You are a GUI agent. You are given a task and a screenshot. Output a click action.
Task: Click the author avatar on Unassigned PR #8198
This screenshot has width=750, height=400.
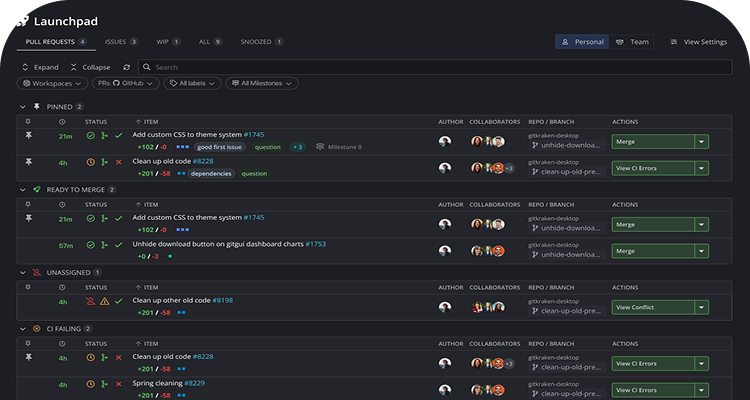(444, 306)
